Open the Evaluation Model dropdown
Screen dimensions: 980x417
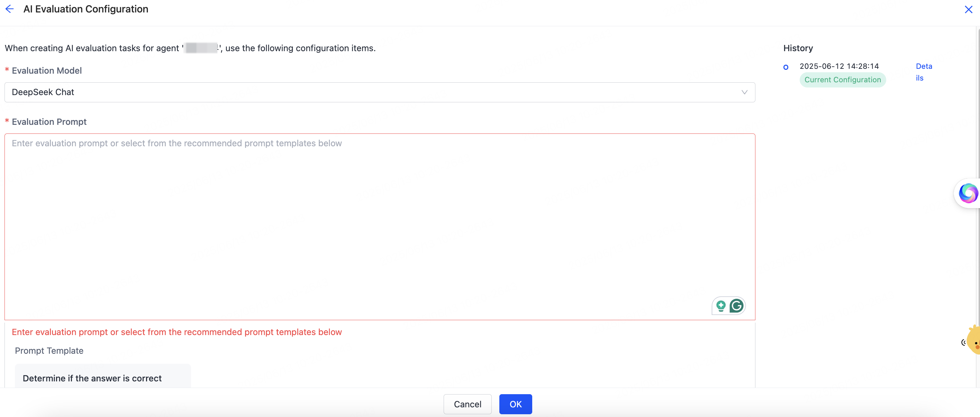[x=380, y=92]
